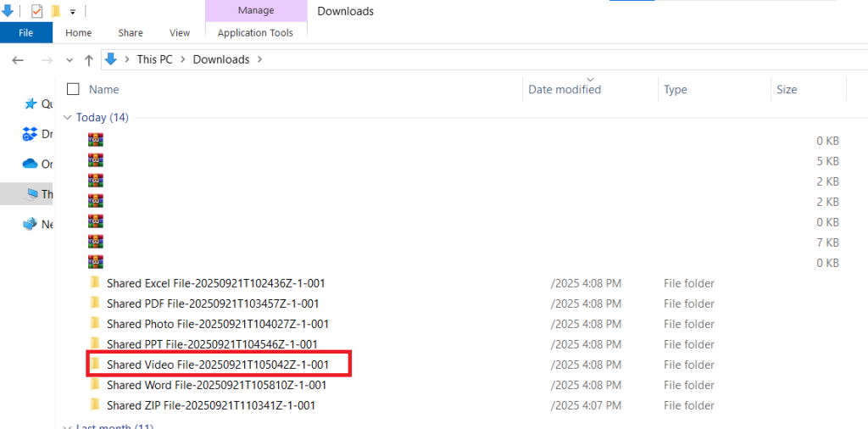This screenshot has height=429, width=868.
Task: Collapse the Today (14) group
Action: click(68, 118)
